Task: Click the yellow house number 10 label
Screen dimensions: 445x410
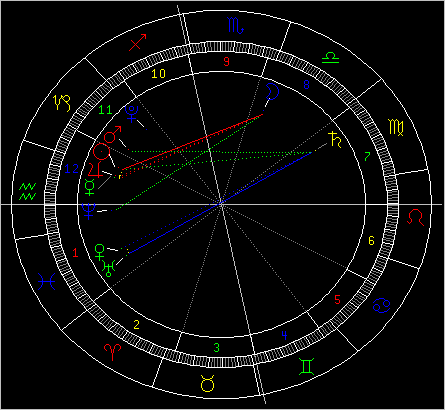Action: pyautogui.click(x=158, y=74)
